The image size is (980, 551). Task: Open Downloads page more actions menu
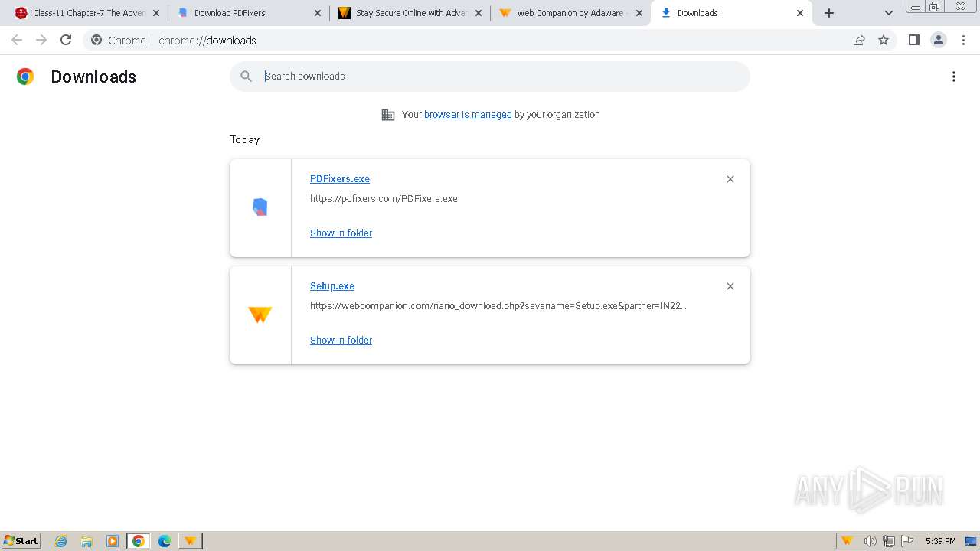click(x=954, y=77)
